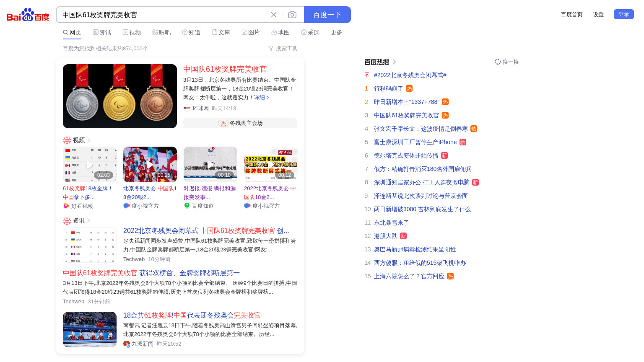Image resolution: width=644 pixels, height=362 pixels.
Task: Open the 文库 tab
Action: (221, 32)
